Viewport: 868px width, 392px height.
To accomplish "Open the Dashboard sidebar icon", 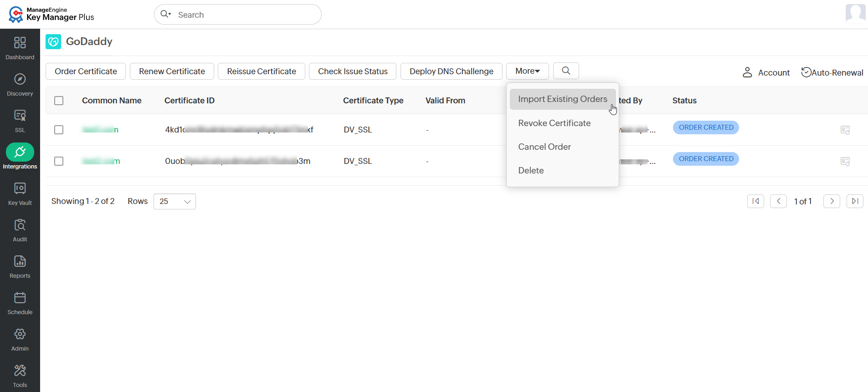I will 20,43.
